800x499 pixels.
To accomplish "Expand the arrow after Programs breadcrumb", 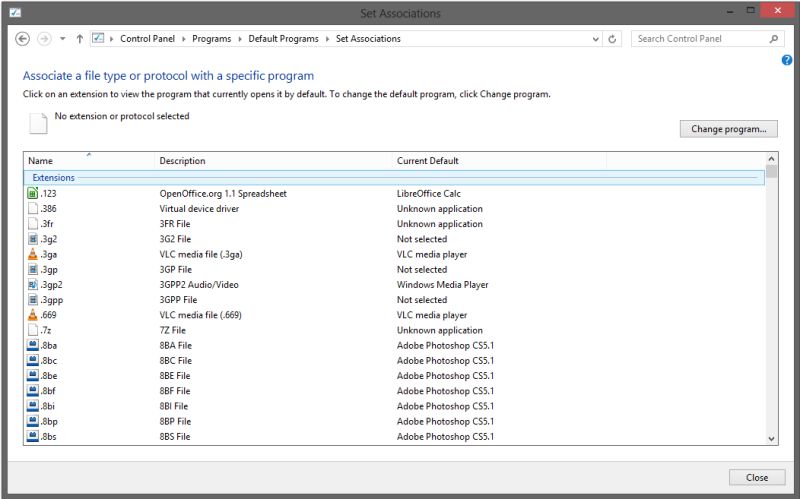I will click(x=240, y=39).
